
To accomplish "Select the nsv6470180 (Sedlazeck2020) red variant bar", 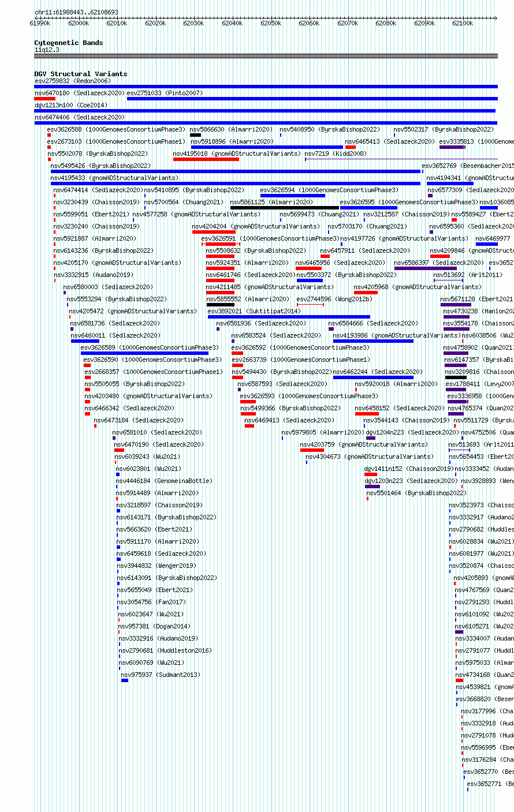I will coord(45,99).
